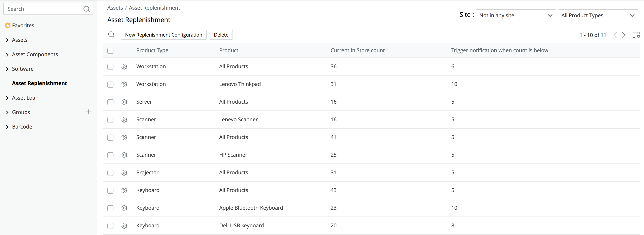Open column chooser settings icon

click(636, 35)
